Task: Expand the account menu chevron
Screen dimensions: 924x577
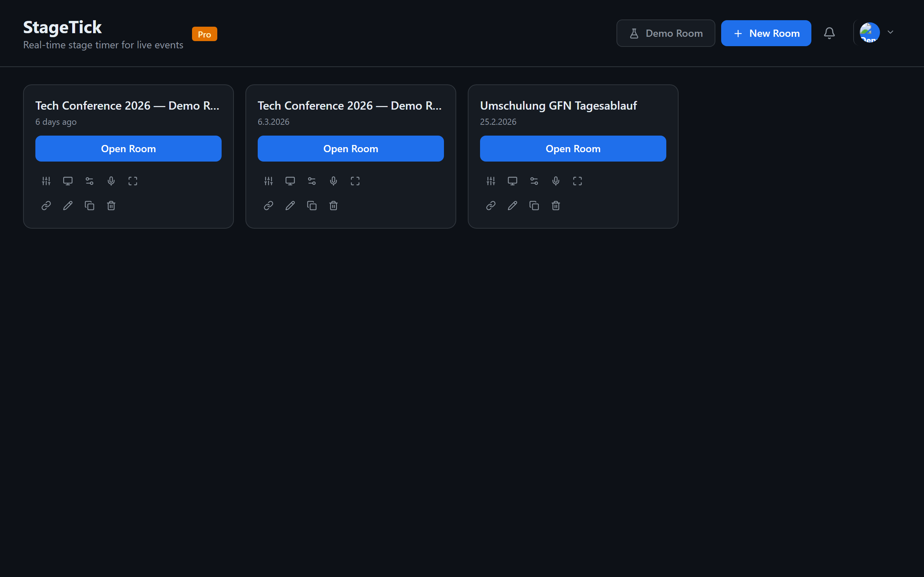Action: tap(890, 32)
